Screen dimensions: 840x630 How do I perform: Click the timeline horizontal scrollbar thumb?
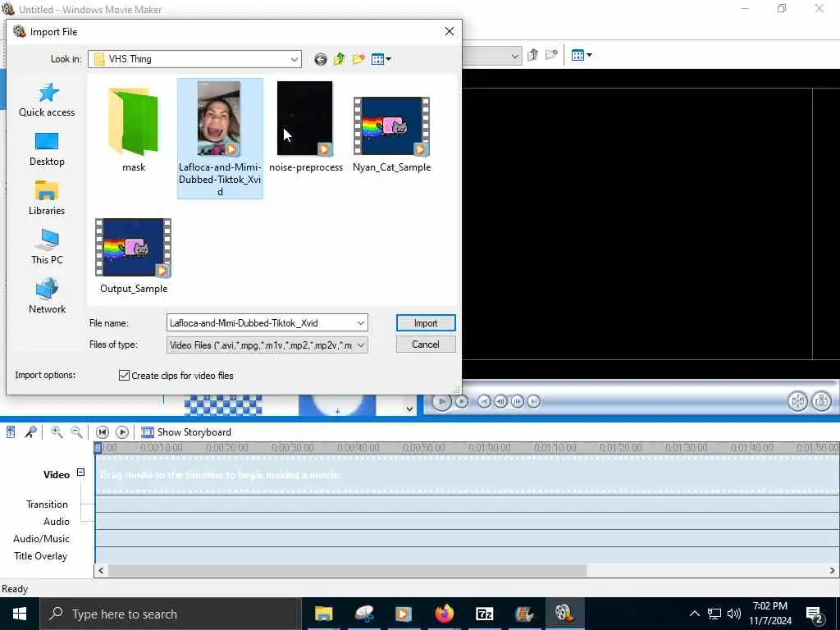pos(347,571)
